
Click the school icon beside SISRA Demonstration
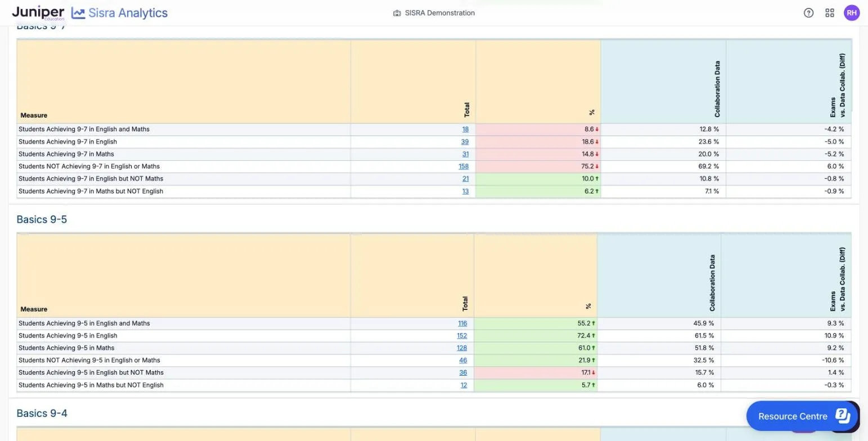[397, 13]
